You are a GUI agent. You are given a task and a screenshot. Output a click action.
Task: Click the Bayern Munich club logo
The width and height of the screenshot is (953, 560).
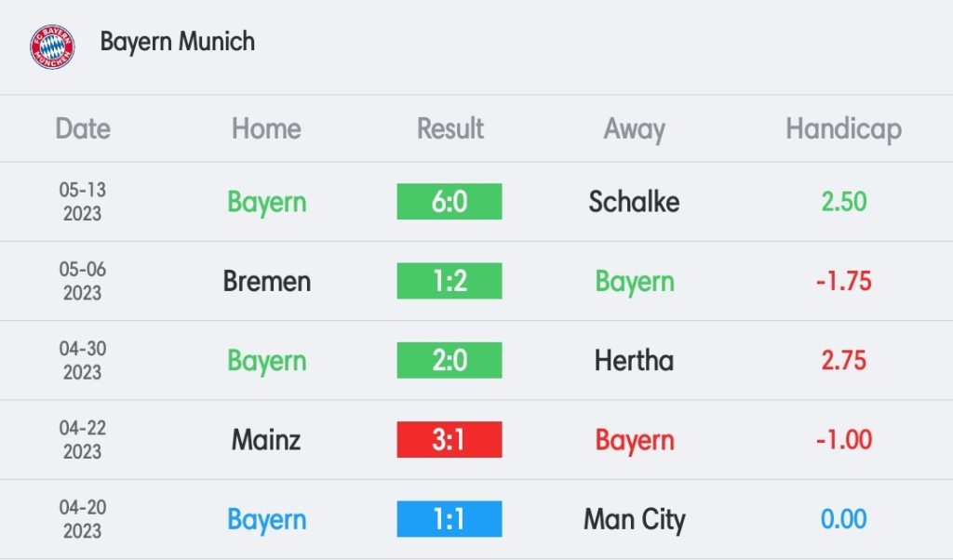point(52,46)
